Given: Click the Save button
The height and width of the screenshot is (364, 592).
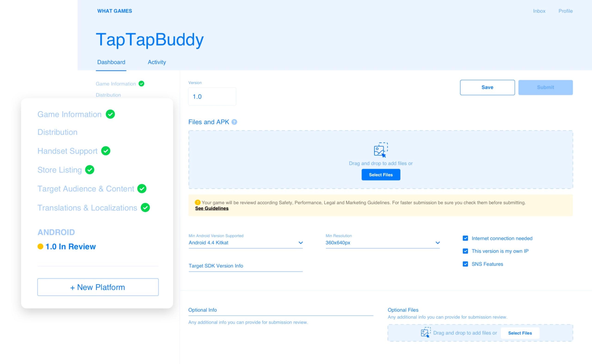Looking at the screenshot, I should pyautogui.click(x=487, y=88).
